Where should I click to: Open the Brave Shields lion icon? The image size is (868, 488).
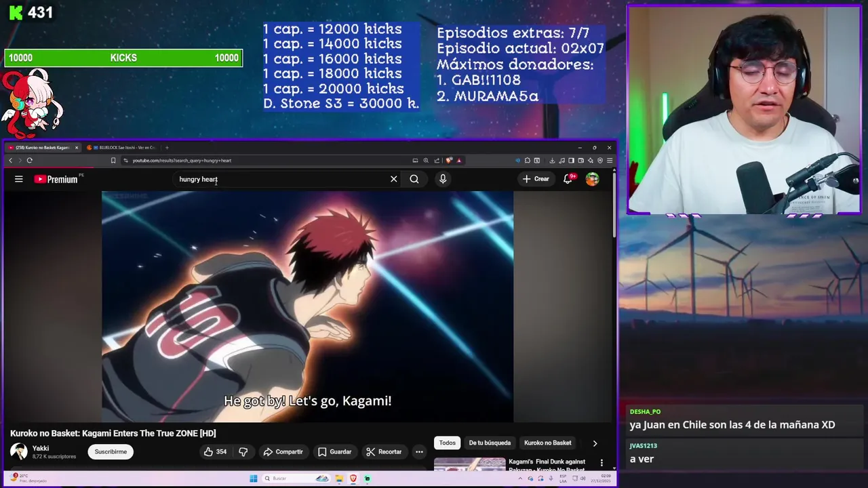pyautogui.click(x=449, y=161)
